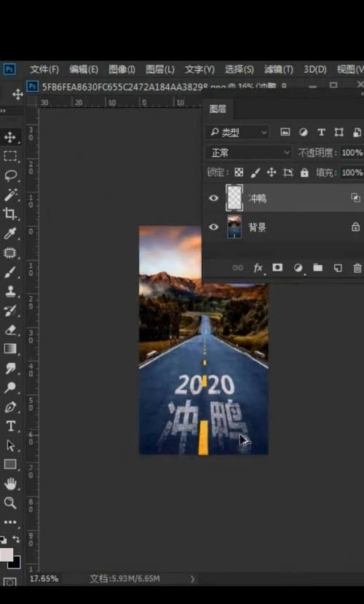Lock image pixels

[x=255, y=173]
